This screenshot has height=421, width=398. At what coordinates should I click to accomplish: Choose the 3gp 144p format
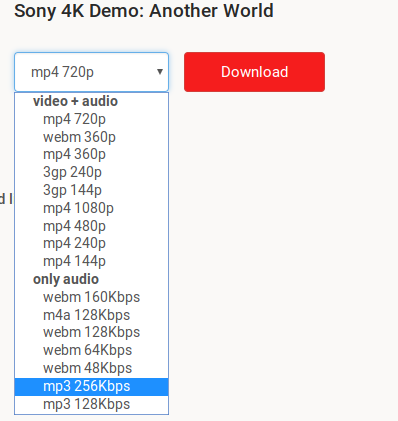tap(91, 190)
